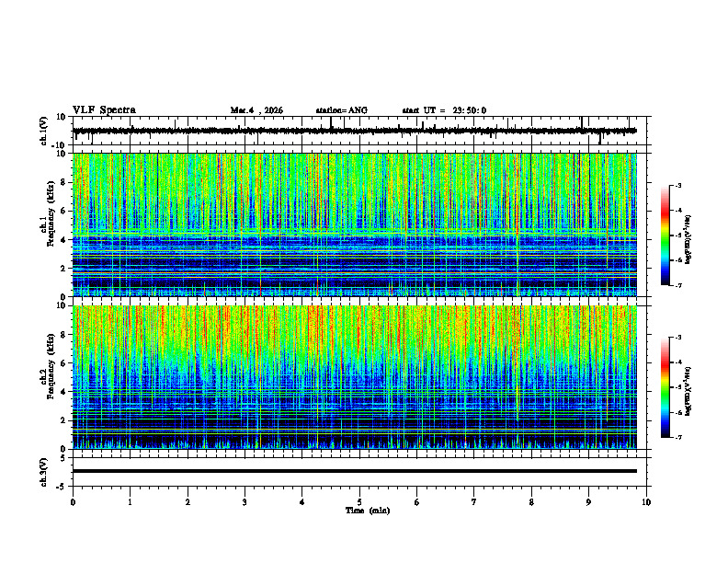Select the date text "Mar.4 , 2026"
Image resolution: width=728 pixels, height=563 pixels.
point(256,110)
